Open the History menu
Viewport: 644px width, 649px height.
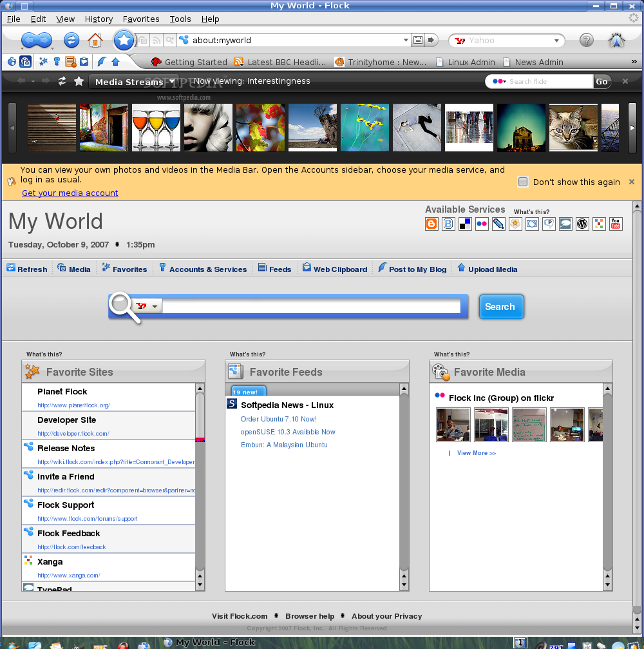99,19
